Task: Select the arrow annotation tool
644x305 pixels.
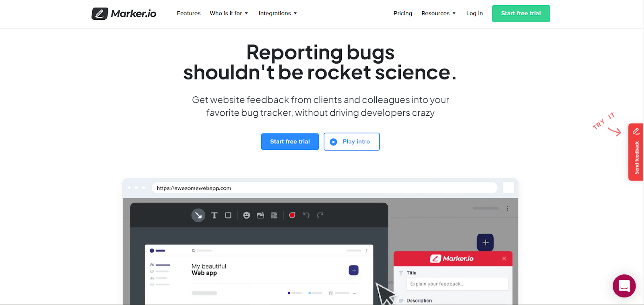Action: (x=198, y=215)
